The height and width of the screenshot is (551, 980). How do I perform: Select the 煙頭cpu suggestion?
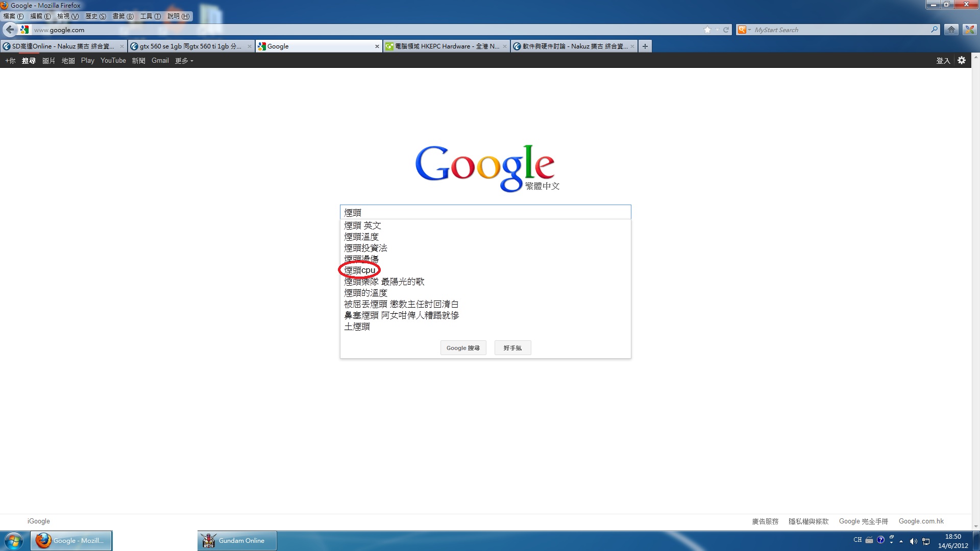tap(360, 270)
